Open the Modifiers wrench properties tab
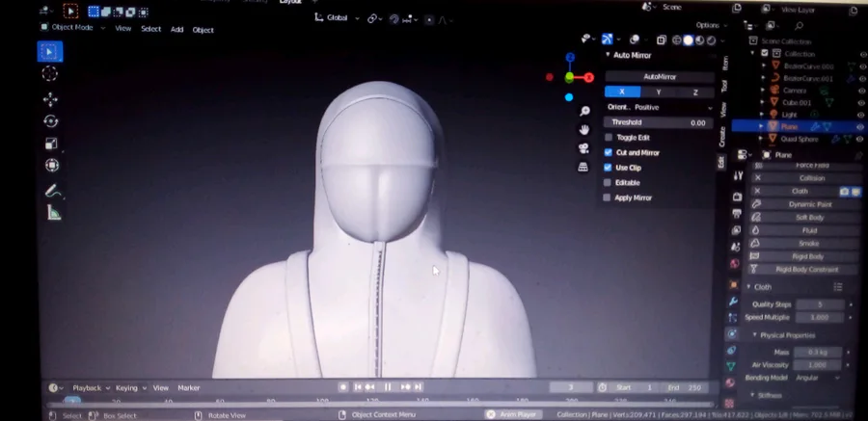The image size is (868, 421). 734,301
